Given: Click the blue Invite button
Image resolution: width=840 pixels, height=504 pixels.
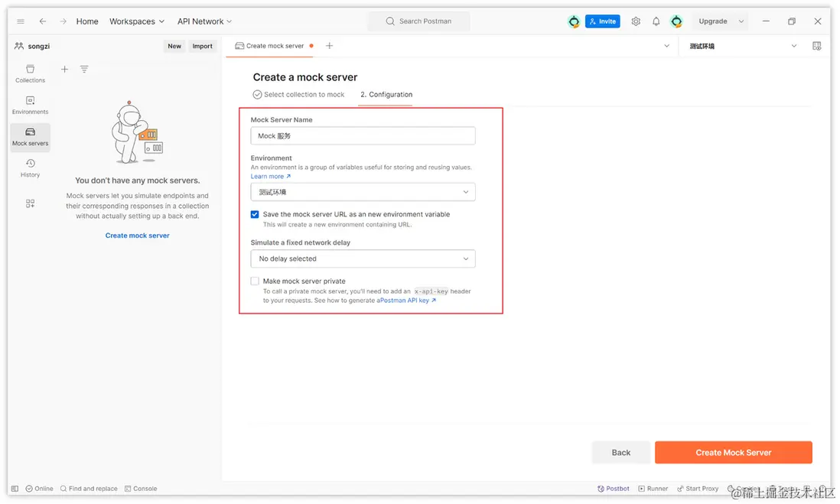Looking at the screenshot, I should [x=603, y=21].
